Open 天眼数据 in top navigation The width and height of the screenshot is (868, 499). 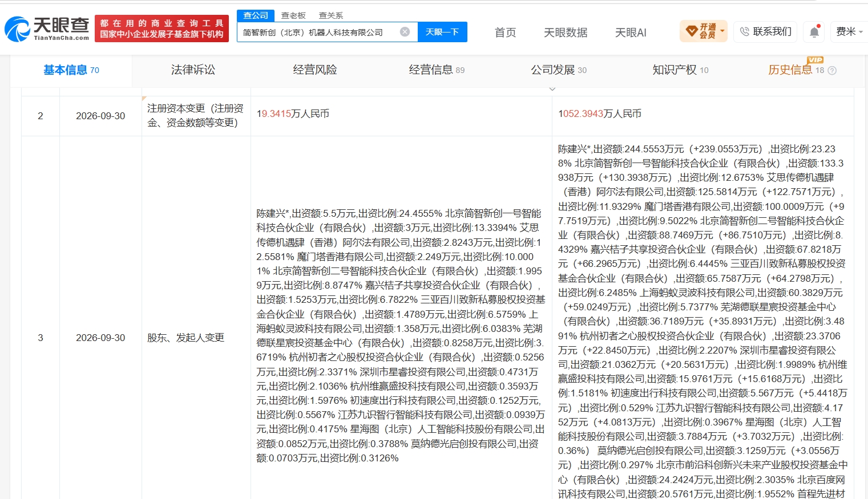(566, 33)
